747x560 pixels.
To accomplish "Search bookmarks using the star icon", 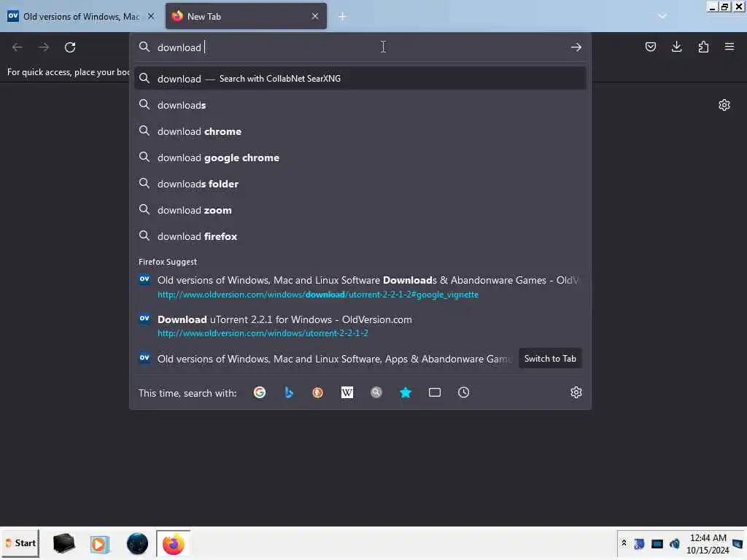I will (x=406, y=392).
